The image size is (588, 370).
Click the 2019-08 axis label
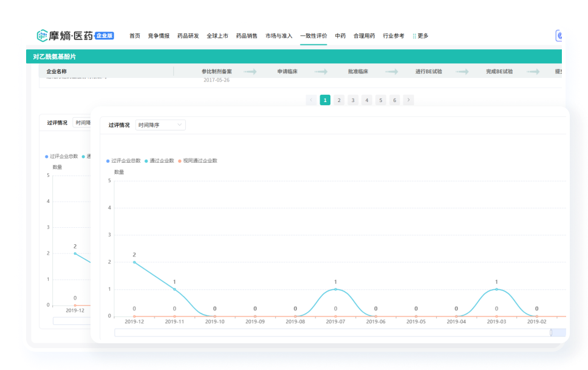tap(295, 321)
